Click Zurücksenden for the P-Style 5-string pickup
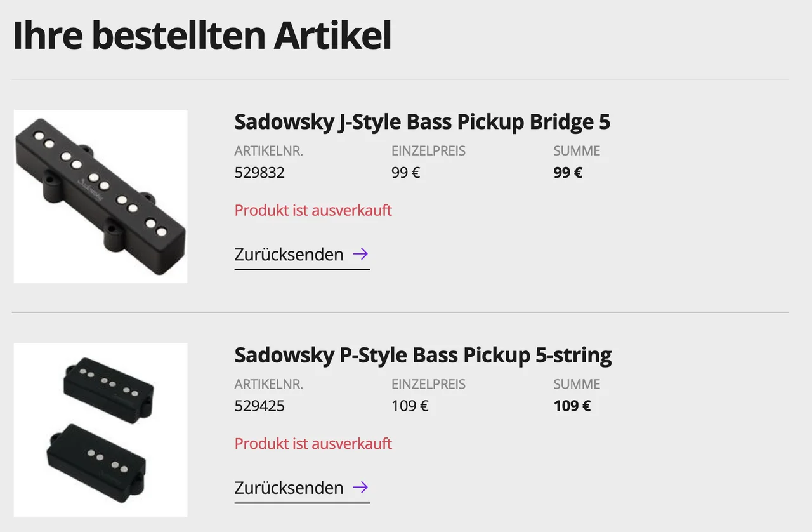812x532 pixels. click(289, 488)
